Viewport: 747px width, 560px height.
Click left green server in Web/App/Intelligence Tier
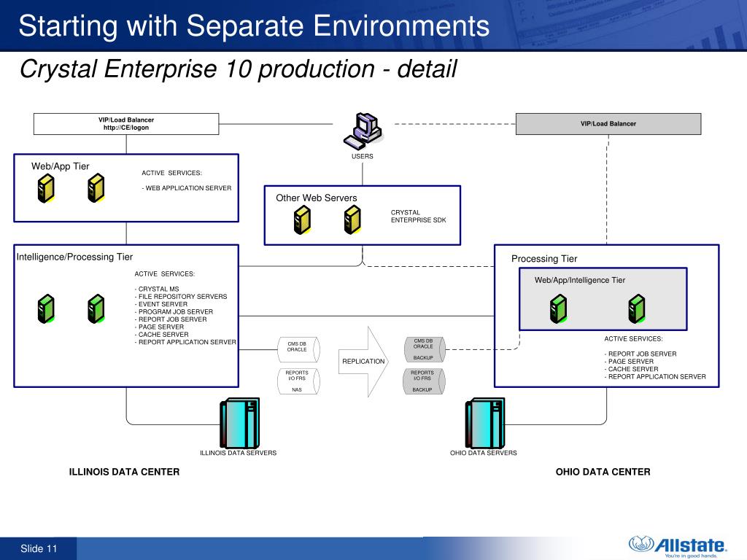pos(558,308)
